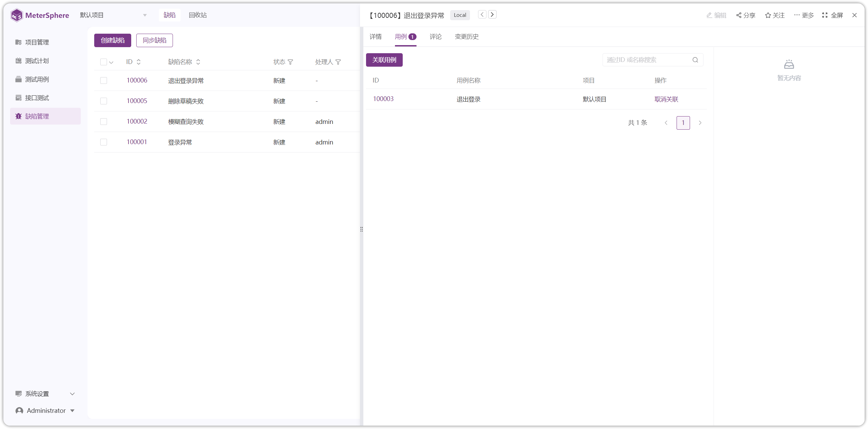Sort by ID column arrows
Screen dimensions: 868x429
(x=139, y=62)
